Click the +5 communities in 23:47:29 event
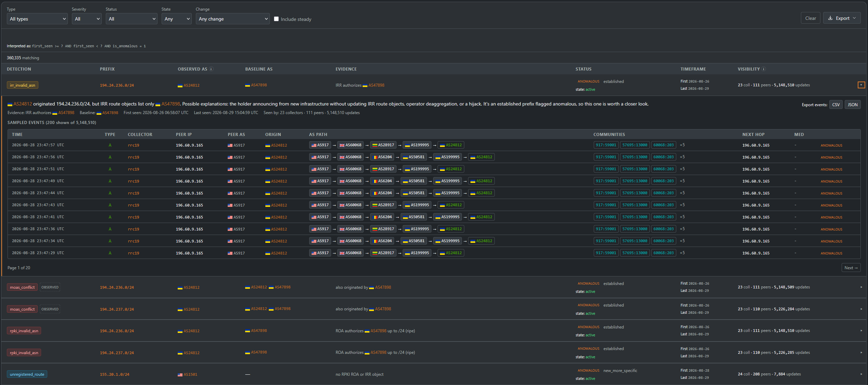 click(x=682, y=253)
